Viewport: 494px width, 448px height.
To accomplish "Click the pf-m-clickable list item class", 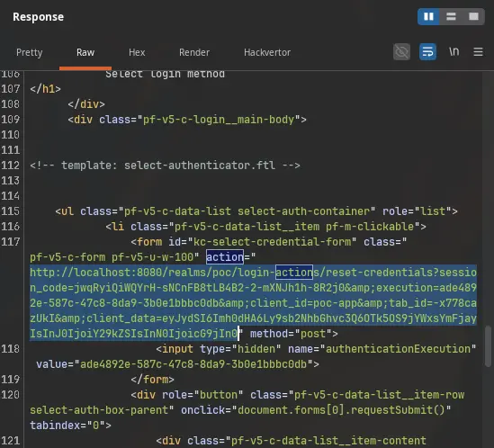I will tap(370, 227).
